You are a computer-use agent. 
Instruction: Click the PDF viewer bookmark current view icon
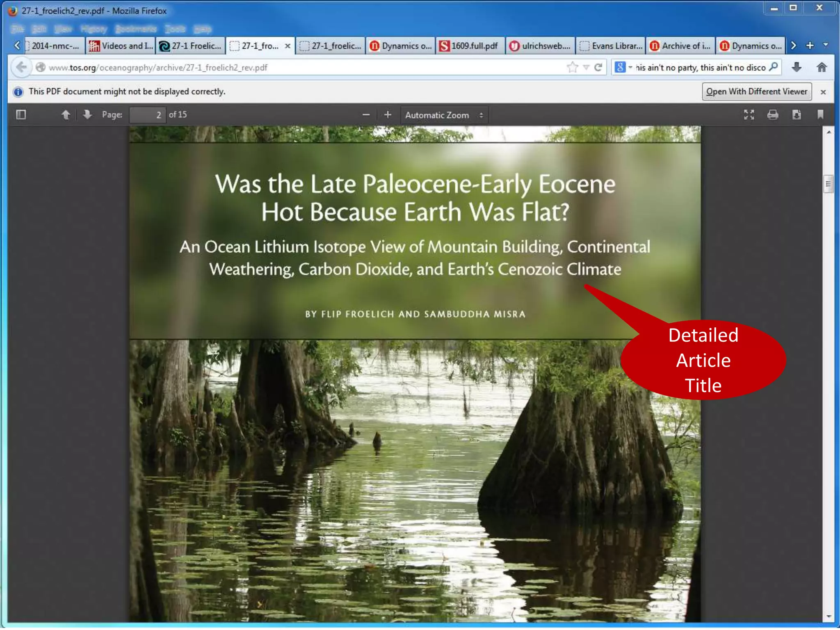(x=820, y=115)
